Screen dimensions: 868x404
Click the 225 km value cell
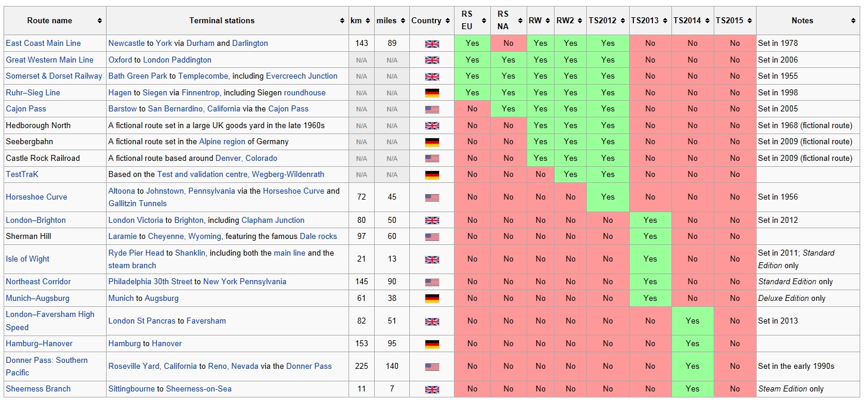pyautogui.click(x=361, y=366)
